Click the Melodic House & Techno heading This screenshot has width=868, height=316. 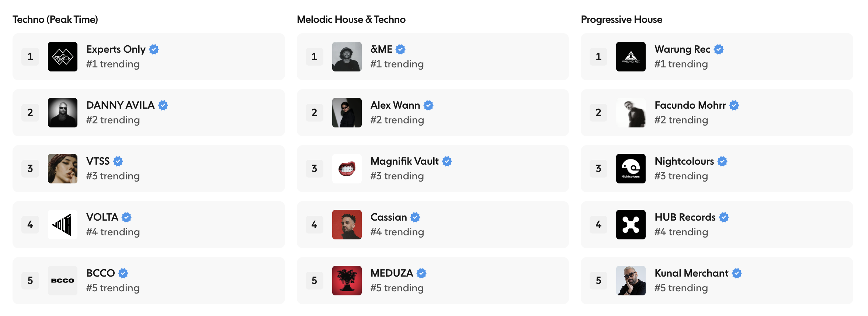coord(351,20)
